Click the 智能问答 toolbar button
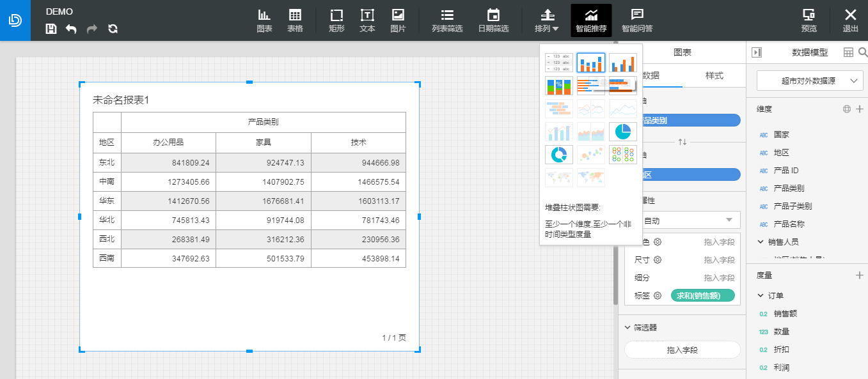 click(637, 20)
